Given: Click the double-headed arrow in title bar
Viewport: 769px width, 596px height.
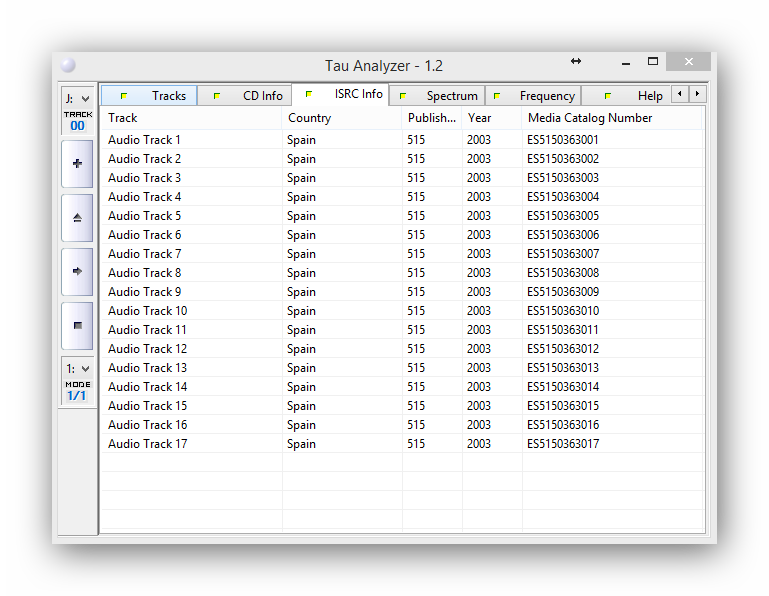Looking at the screenshot, I should click(x=576, y=62).
